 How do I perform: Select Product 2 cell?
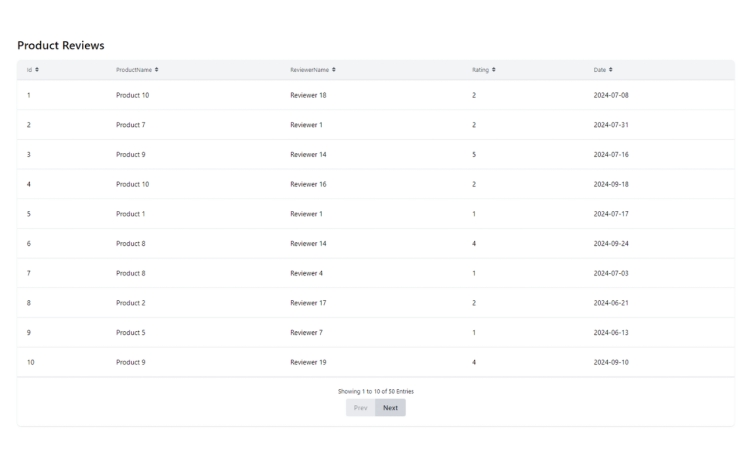coord(131,303)
